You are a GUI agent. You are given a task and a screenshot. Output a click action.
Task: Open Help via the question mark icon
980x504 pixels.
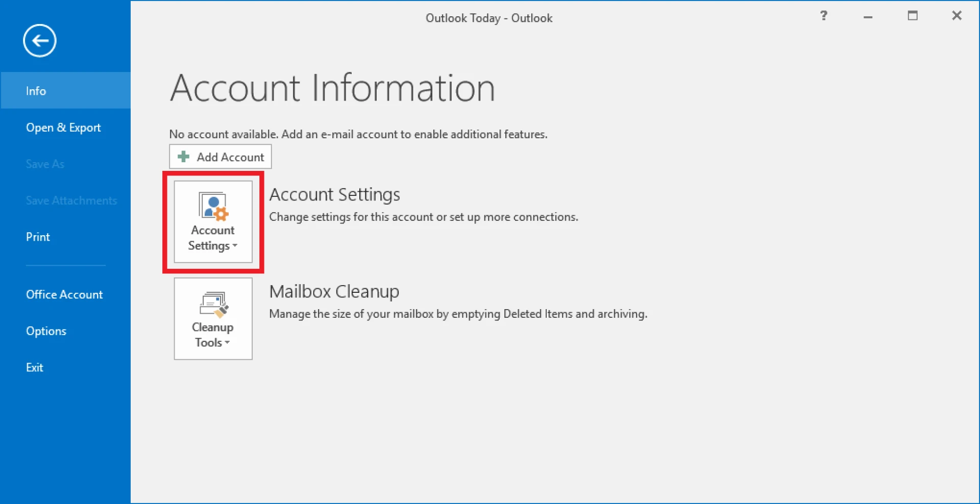[x=823, y=16]
